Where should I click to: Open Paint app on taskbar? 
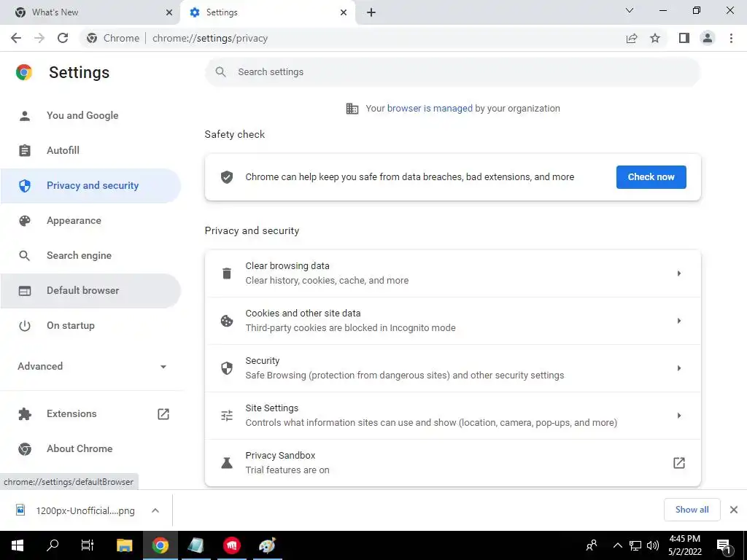point(267,545)
